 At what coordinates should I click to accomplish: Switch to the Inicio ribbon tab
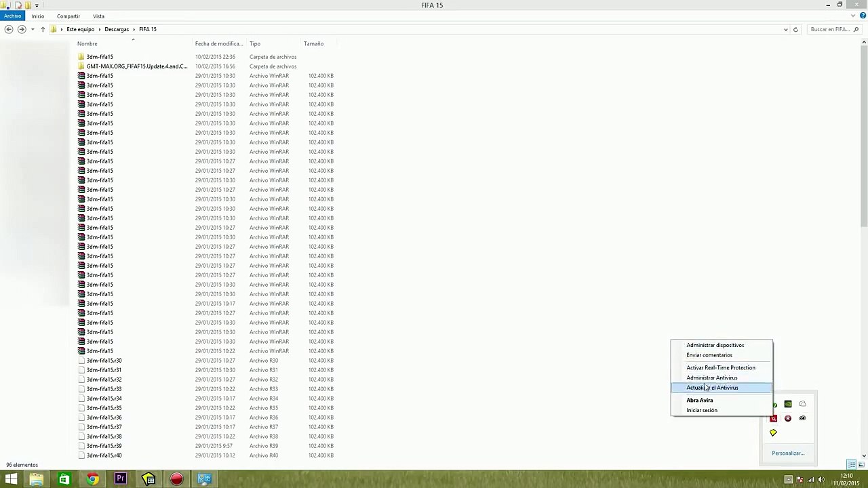[x=38, y=16]
